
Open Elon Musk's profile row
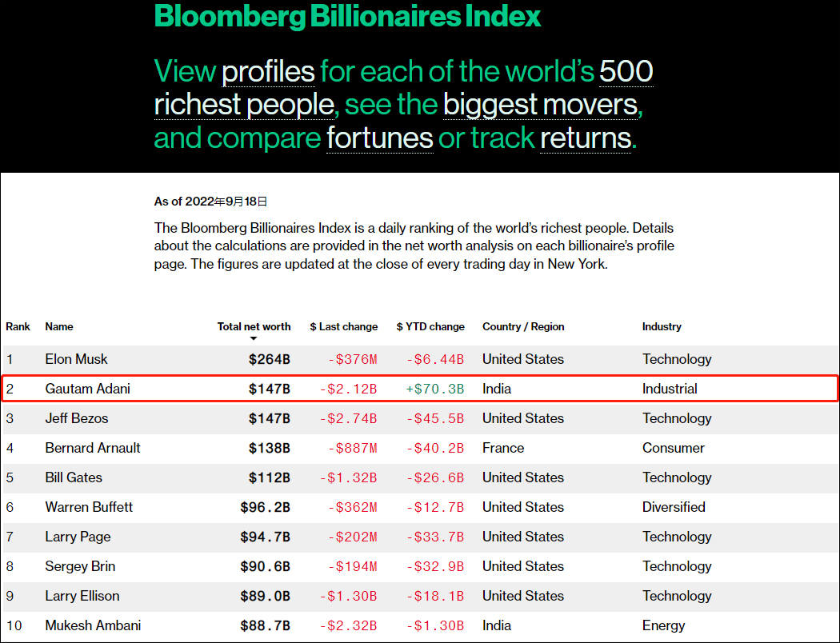click(77, 359)
